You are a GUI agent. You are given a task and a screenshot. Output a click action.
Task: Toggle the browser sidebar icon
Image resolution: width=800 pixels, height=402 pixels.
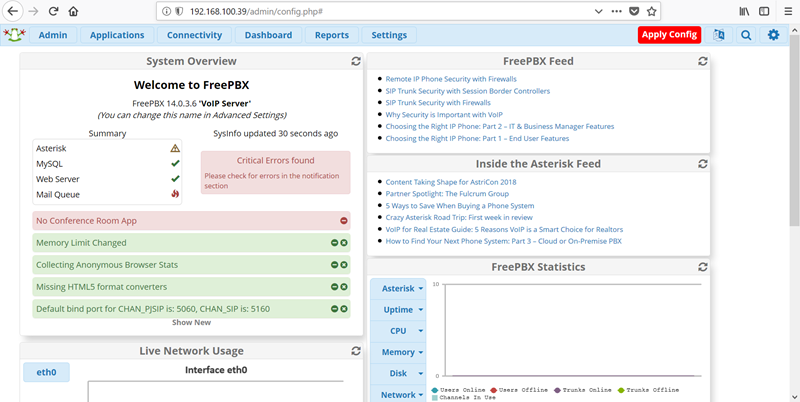[x=764, y=11]
